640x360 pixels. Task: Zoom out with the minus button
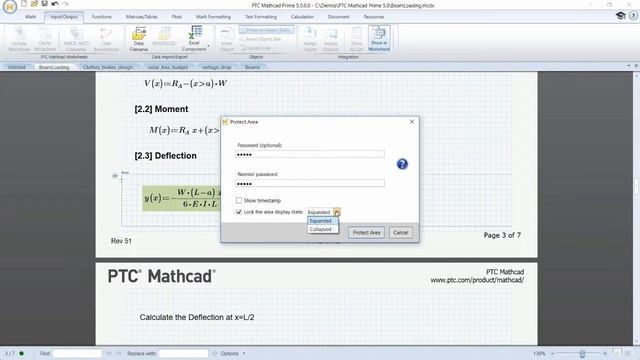point(553,353)
